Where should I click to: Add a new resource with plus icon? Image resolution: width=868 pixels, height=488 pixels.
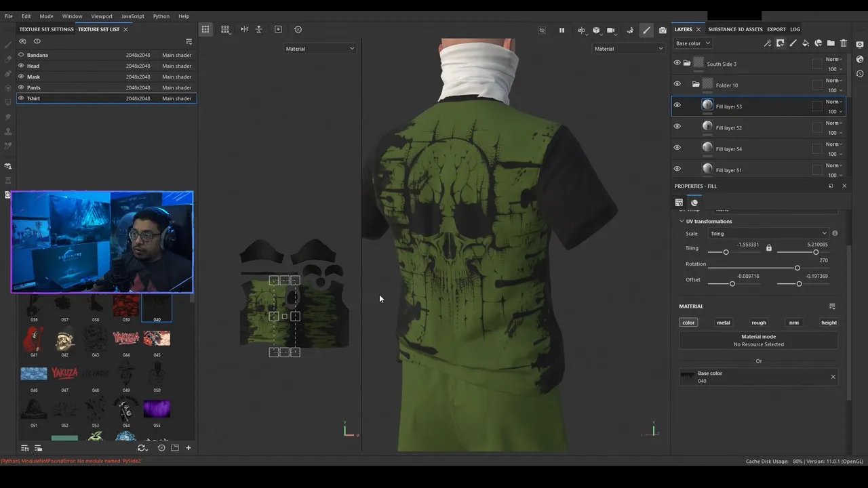(x=189, y=448)
